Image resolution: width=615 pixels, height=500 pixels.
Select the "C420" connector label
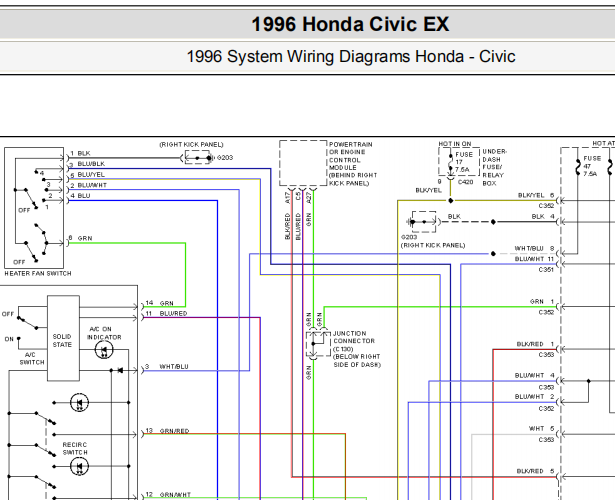(466, 182)
